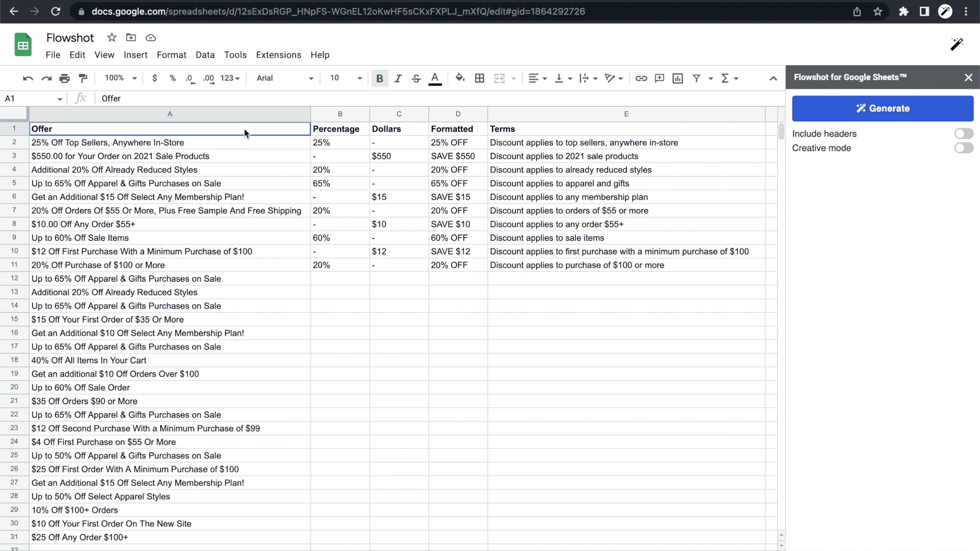Click the insert link icon
The height and width of the screenshot is (551, 980).
pos(641,78)
